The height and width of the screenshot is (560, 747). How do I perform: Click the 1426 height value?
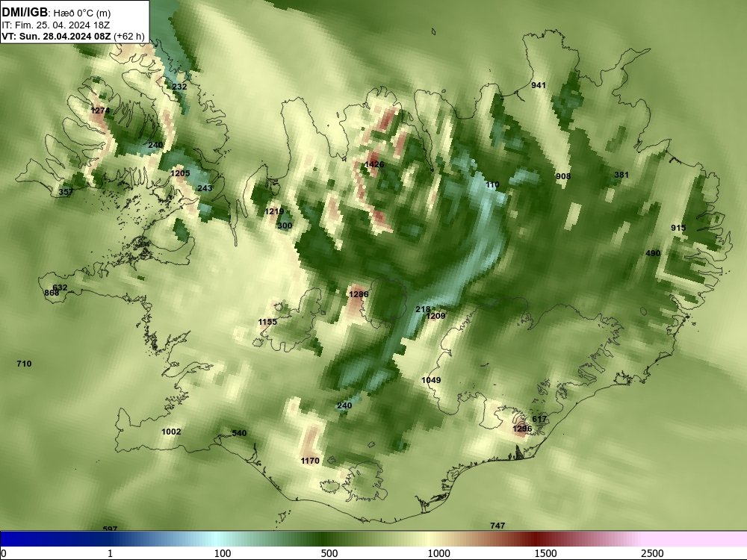(374, 164)
